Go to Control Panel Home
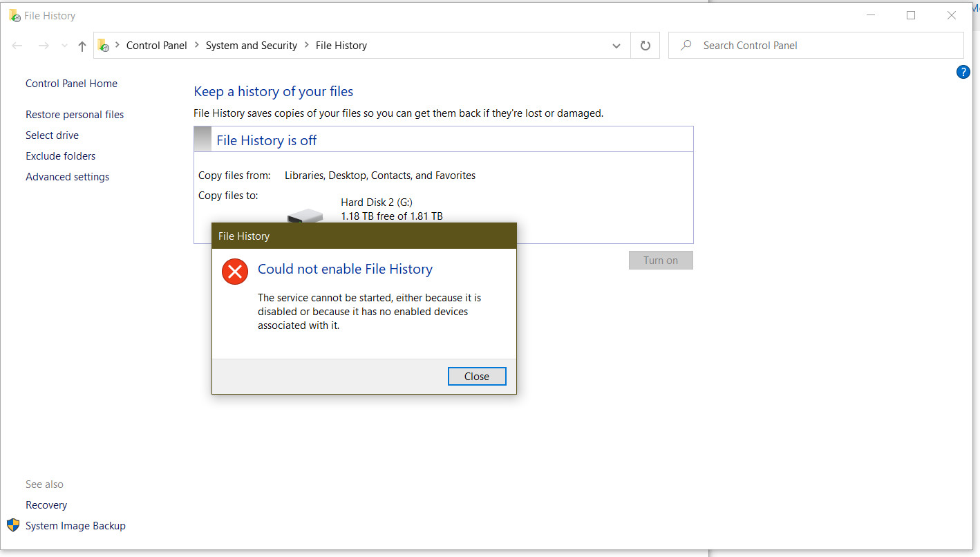980x557 pixels. click(72, 84)
